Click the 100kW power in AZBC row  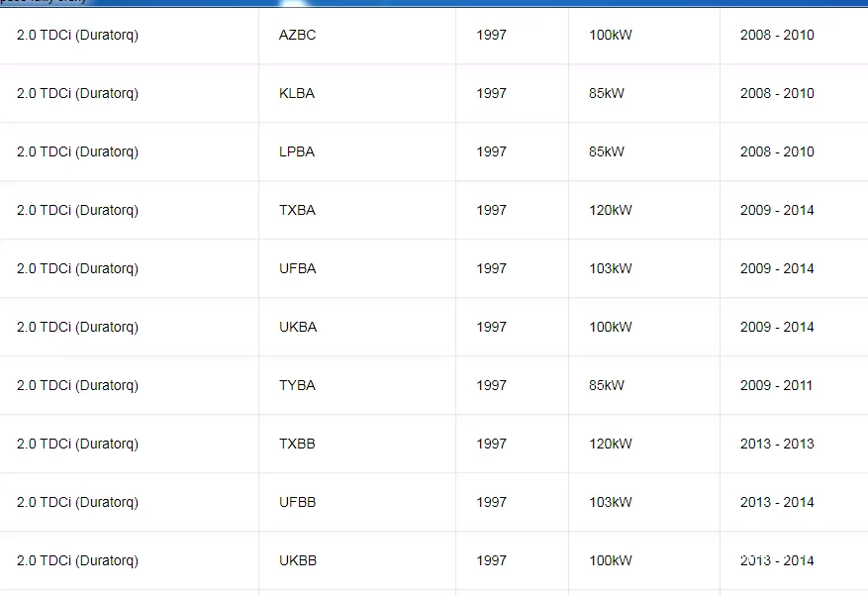coord(610,35)
